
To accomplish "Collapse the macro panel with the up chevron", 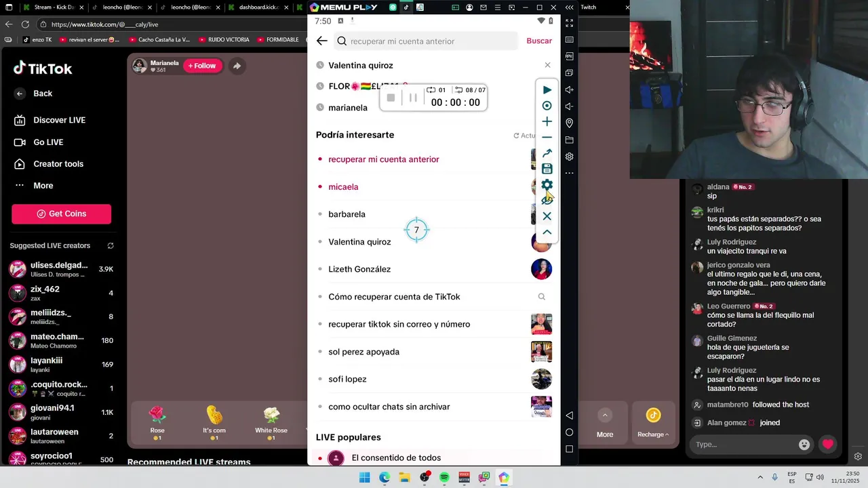I will click(x=547, y=232).
